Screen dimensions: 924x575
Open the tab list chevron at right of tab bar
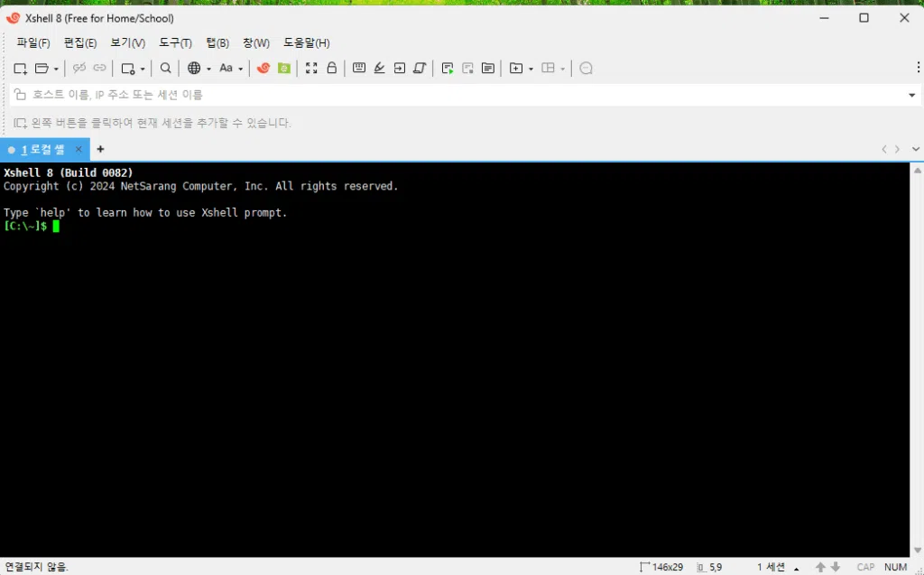coord(916,150)
